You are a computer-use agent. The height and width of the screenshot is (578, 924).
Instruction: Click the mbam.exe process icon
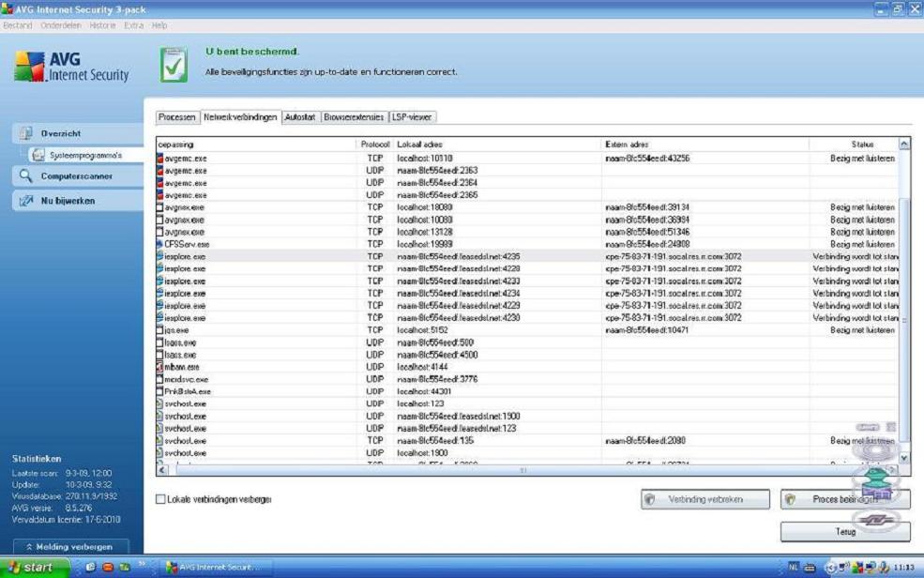159,367
